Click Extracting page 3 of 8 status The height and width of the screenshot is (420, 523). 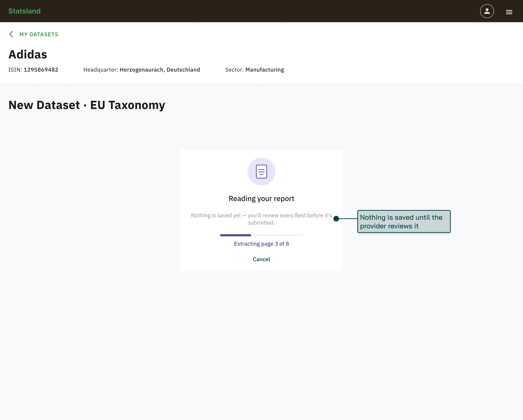coord(261,244)
